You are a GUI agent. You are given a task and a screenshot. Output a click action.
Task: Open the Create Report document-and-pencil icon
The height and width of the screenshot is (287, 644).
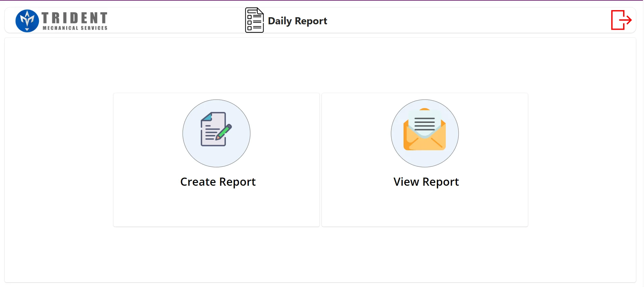pos(216,129)
